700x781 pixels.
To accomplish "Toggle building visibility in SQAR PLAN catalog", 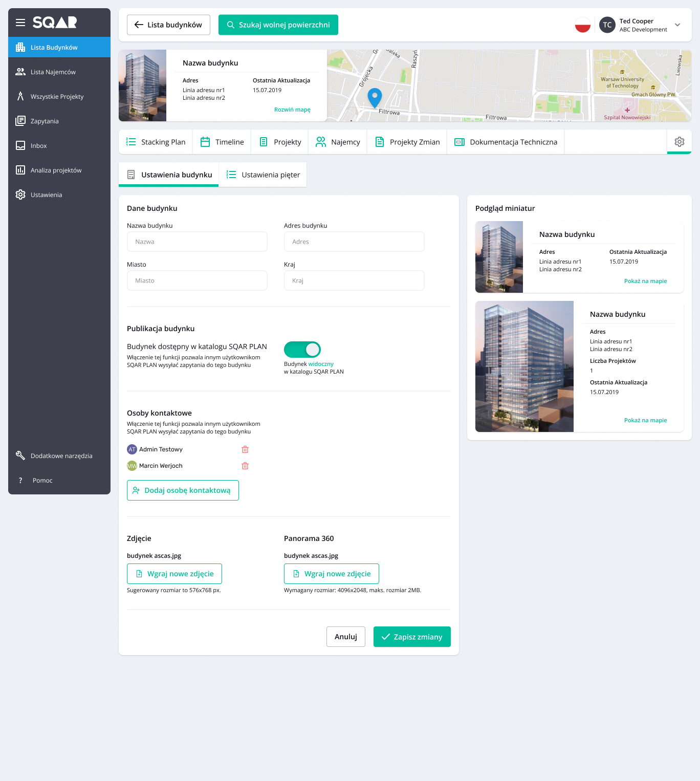I will pos(302,350).
